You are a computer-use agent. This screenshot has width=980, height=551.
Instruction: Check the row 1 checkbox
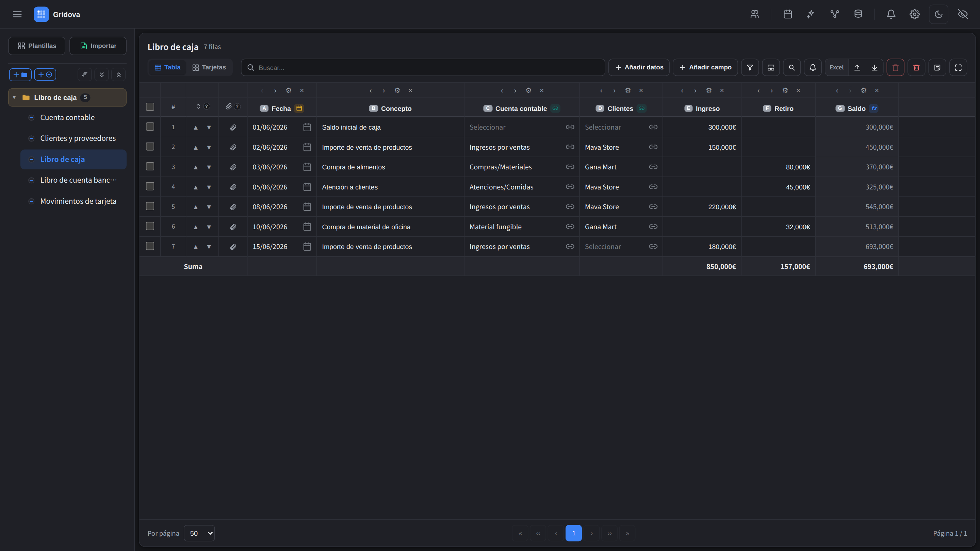coord(150,127)
